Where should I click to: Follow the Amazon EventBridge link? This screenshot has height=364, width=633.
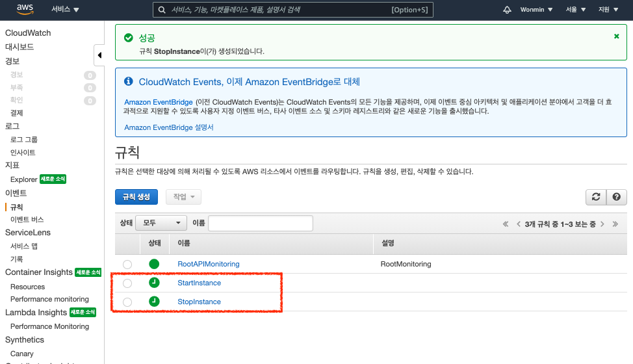[159, 102]
